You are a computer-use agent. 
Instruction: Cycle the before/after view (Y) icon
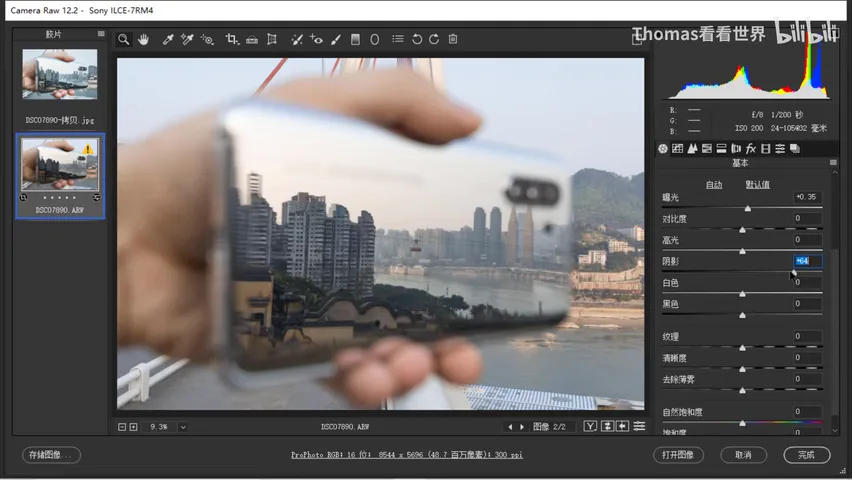pos(590,426)
